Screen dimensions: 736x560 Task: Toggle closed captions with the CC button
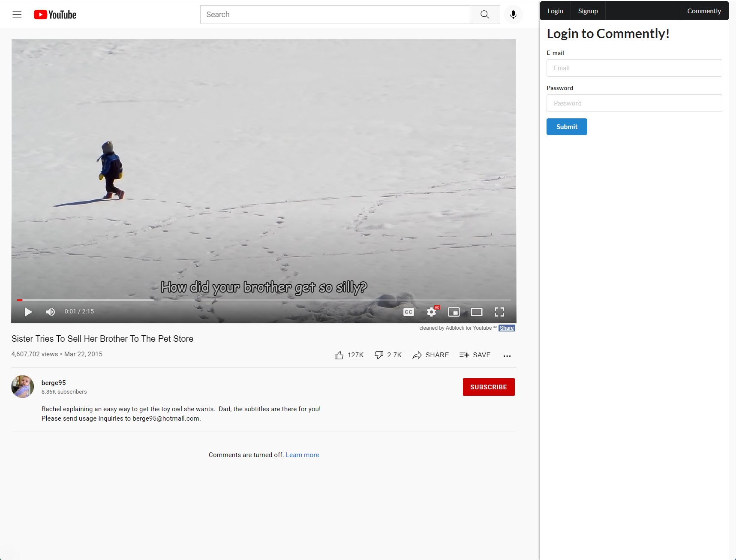click(x=409, y=312)
